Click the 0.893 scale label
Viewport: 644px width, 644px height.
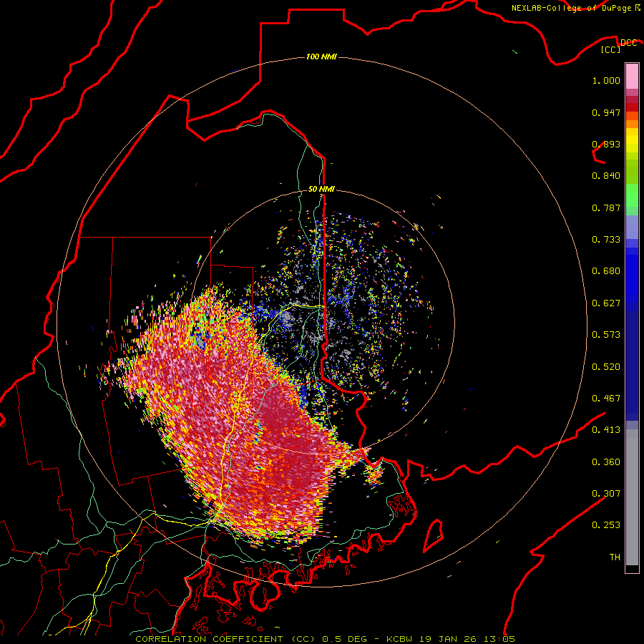pyautogui.click(x=606, y=144)
